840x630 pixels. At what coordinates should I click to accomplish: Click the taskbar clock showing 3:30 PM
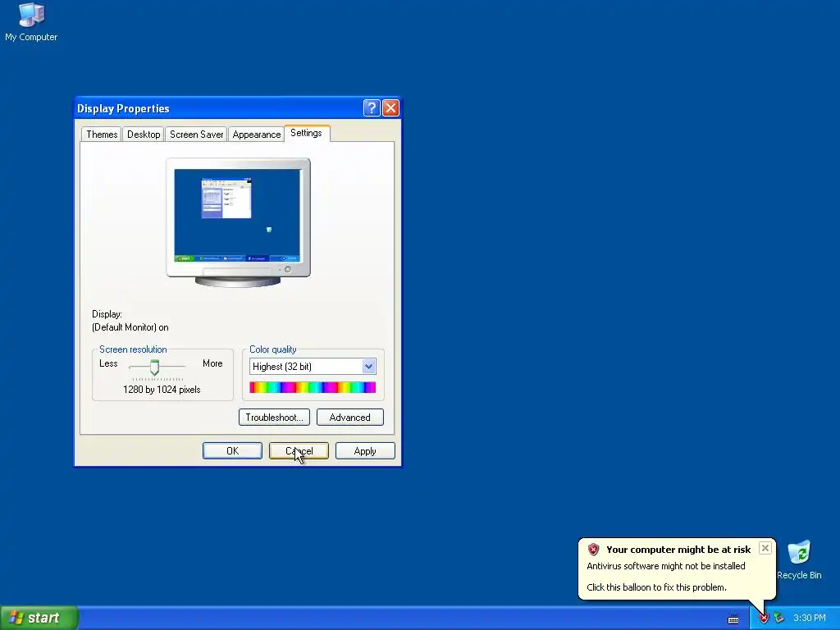(810, 619)
